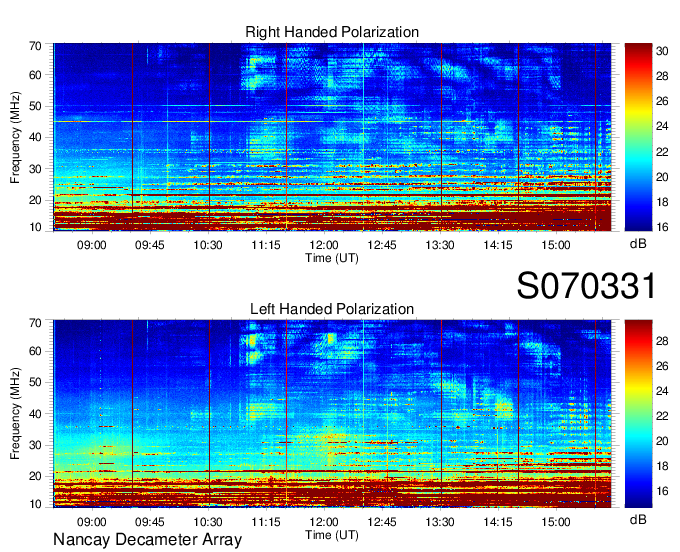Viewport: 680px width, 552px height.
Task: Click 40 MHz tick on right-handed plot
Action: pos(35,137)
